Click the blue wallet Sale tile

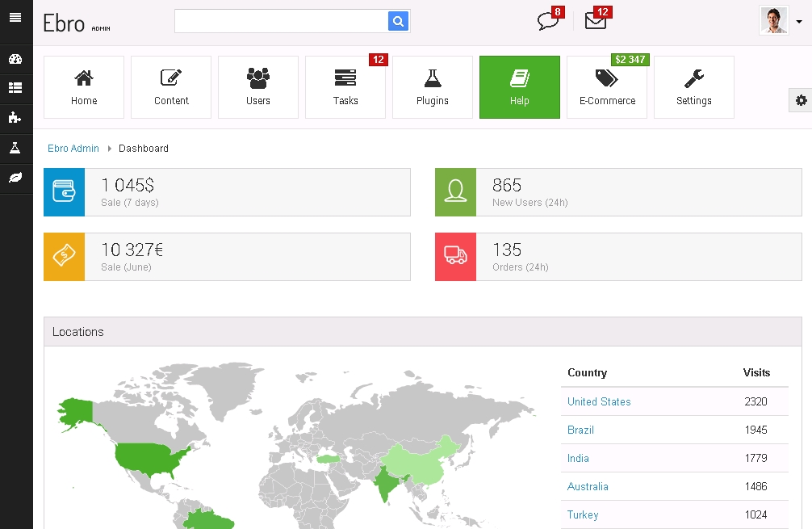click(x=65, y=192)
